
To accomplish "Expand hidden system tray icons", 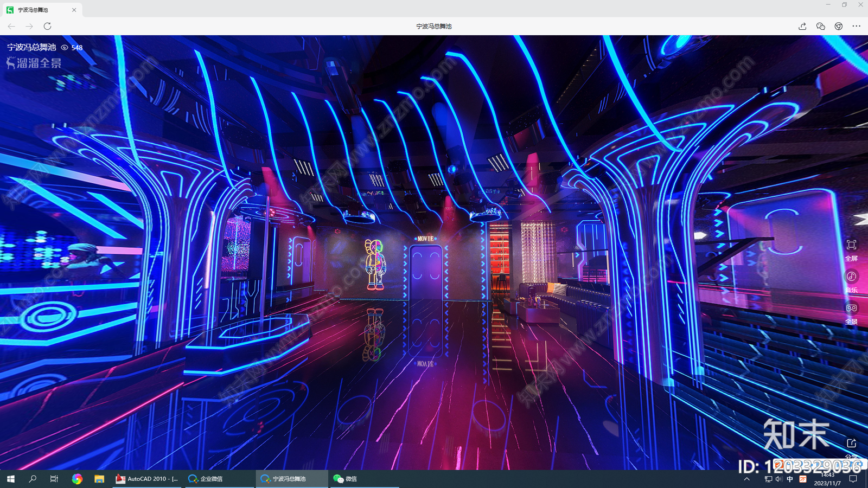I will click(747, 479).
